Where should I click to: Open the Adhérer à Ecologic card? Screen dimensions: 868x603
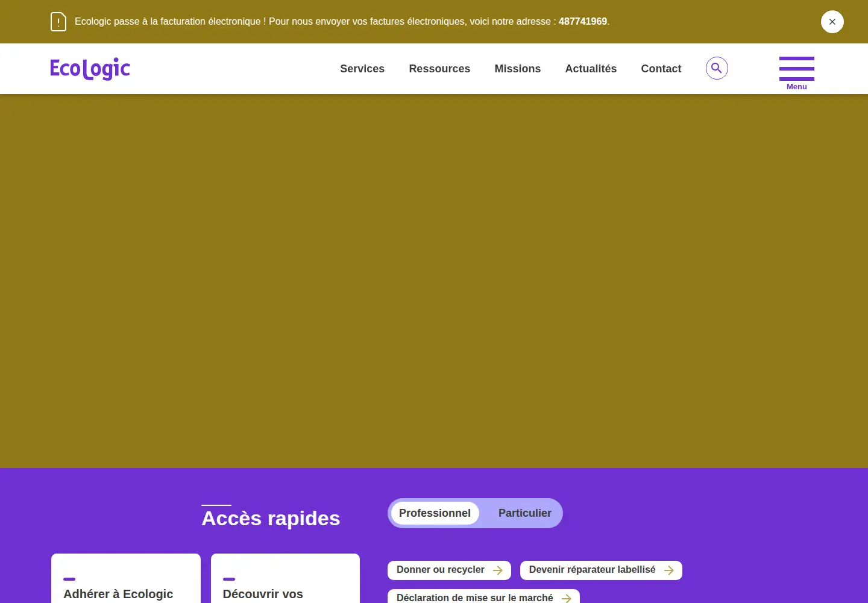pyautogui.click(x=126, y=578)
